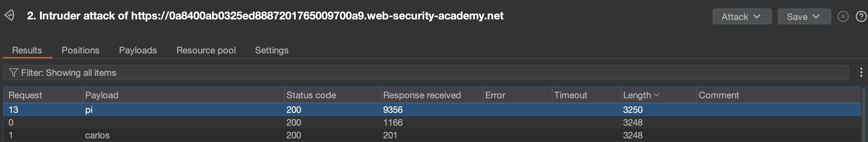
Task: Switch to the Positions tab
Action: tap(80, 50)
